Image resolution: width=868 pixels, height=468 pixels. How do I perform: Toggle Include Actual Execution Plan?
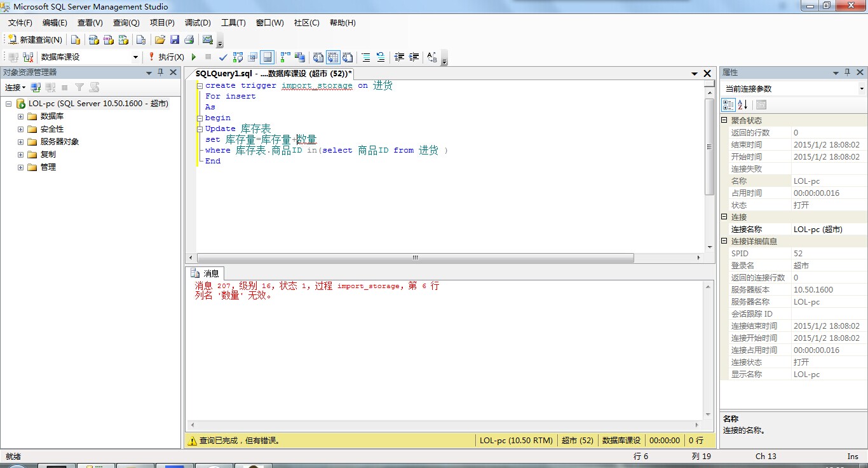[285, 57]
